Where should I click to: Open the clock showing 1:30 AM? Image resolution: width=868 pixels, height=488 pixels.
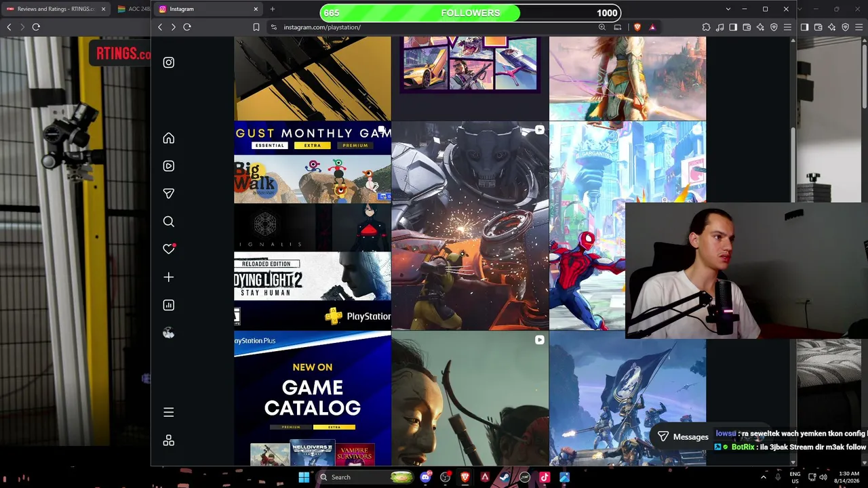pos(848,477)
